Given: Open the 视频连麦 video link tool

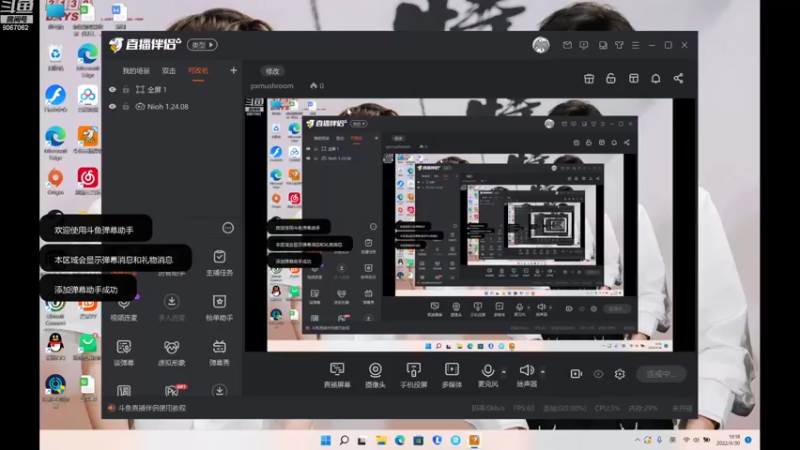Looking at the screenshot, I should (x=123, y=308).
